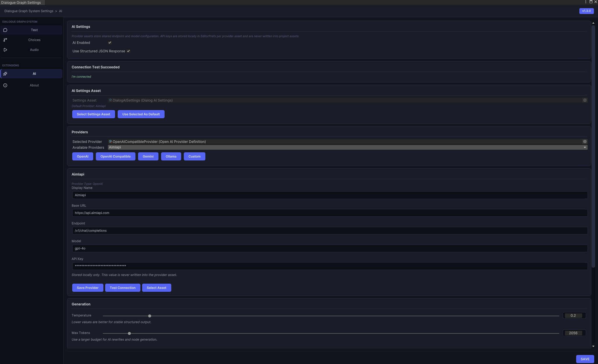Click the AI breadcrumb item
This screenshot has width=598, height=364.
(61, 11)
